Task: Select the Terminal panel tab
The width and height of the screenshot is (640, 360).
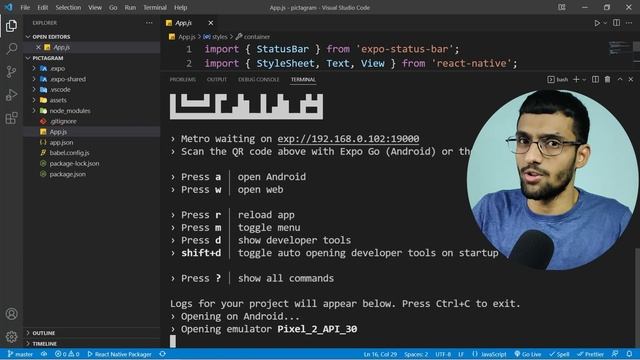Action: tap(303, 79)
